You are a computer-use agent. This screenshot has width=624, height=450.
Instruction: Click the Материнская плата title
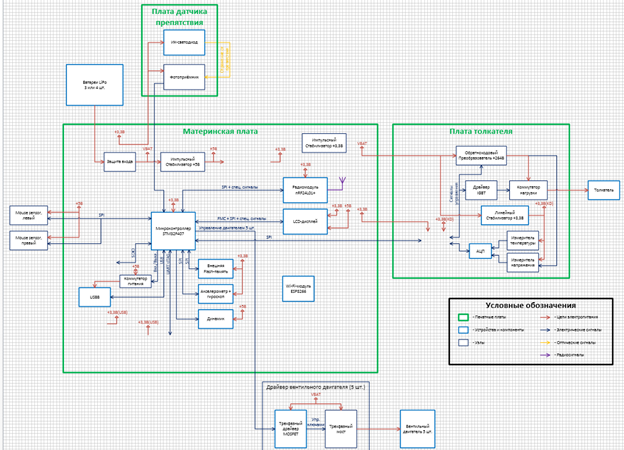[x=219, y=131]
